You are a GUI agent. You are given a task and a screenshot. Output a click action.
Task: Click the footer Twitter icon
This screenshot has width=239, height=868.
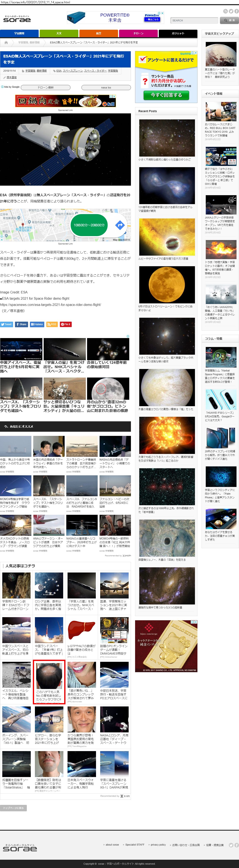[x=231, y=845]
